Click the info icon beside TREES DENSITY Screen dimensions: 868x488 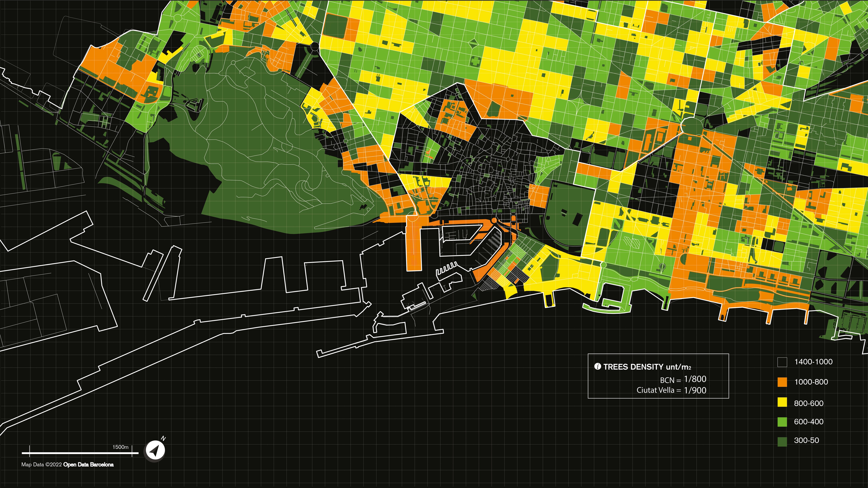[597, 367]
